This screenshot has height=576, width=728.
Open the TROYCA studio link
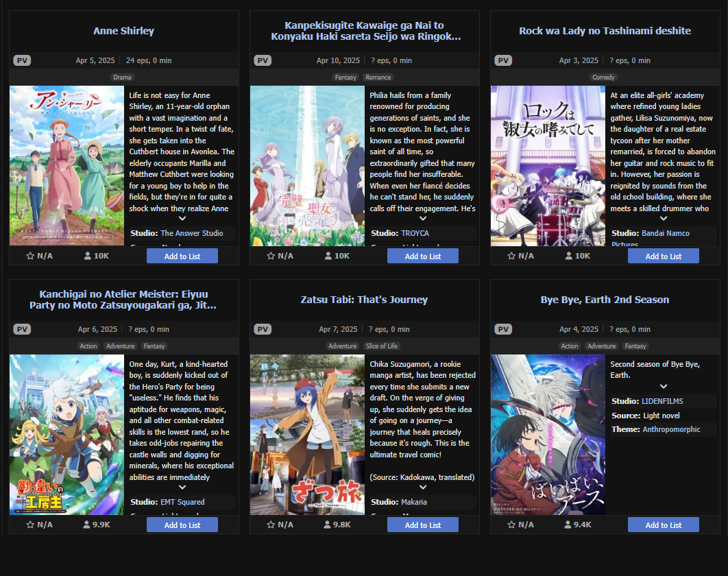(x=415, y=233)
